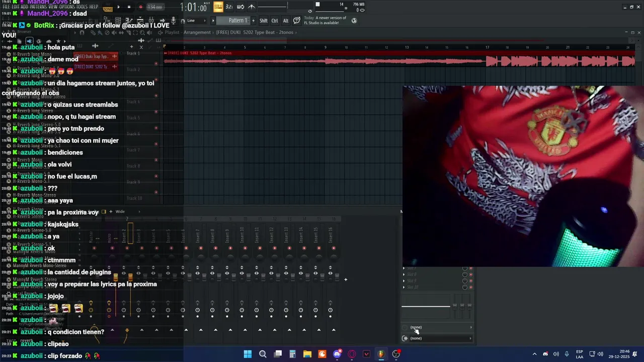
Task: Open the HELP menu
Action: pos(94,7)
